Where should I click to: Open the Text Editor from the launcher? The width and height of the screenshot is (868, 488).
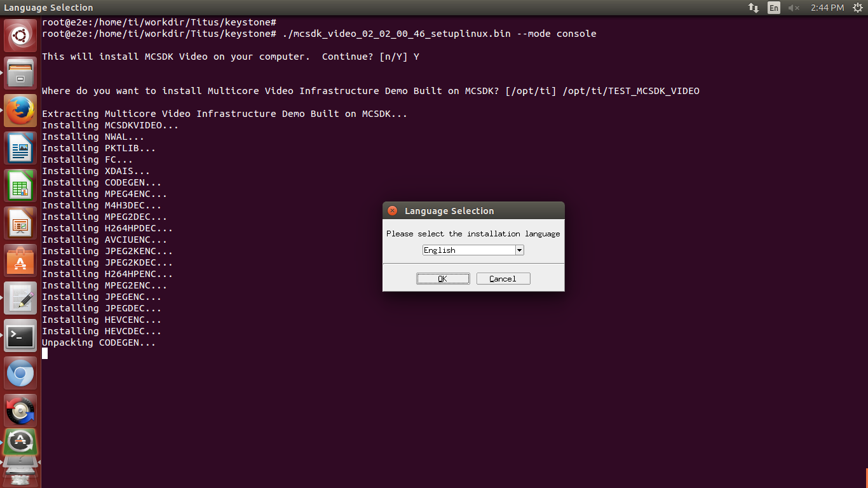click(x=20, y=298)
